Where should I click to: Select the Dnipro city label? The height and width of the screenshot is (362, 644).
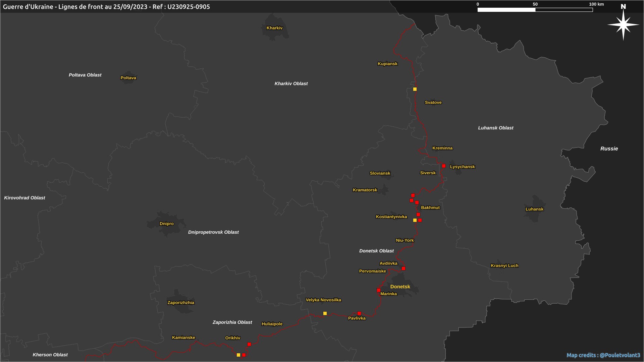tap(167, 224)
